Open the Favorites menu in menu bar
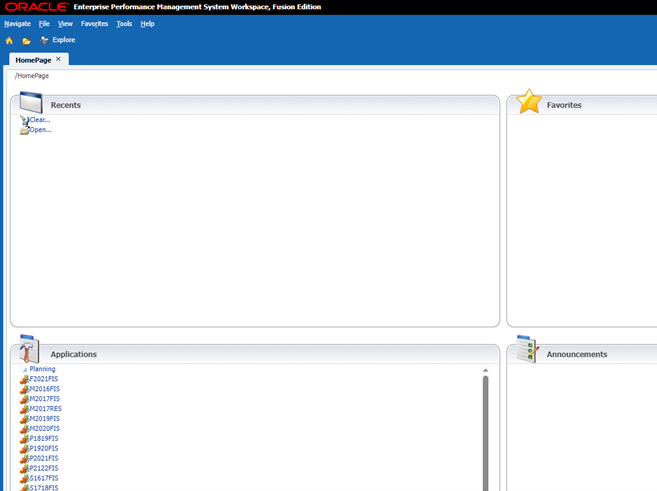The height and width of the screenshot is (491, 657). point(94,23)
